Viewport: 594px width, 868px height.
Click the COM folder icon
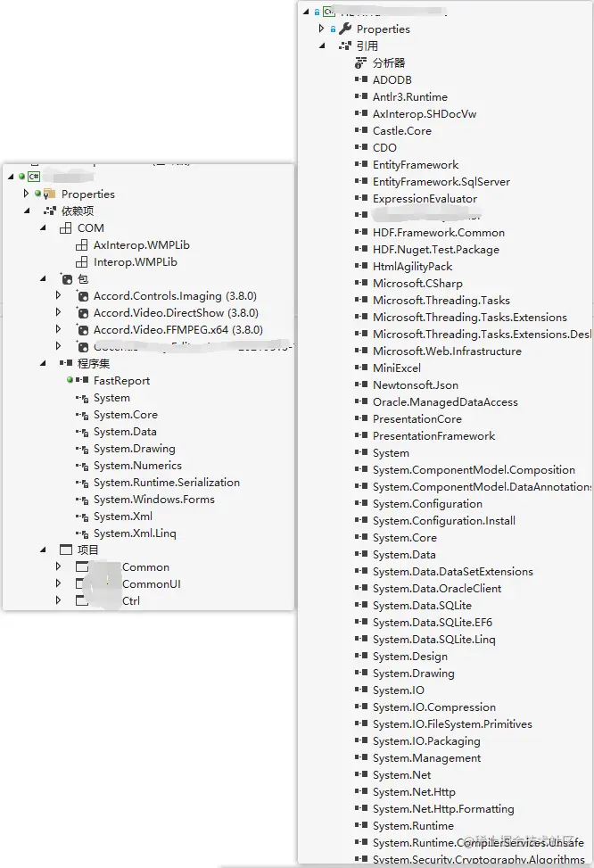(66, 227)
